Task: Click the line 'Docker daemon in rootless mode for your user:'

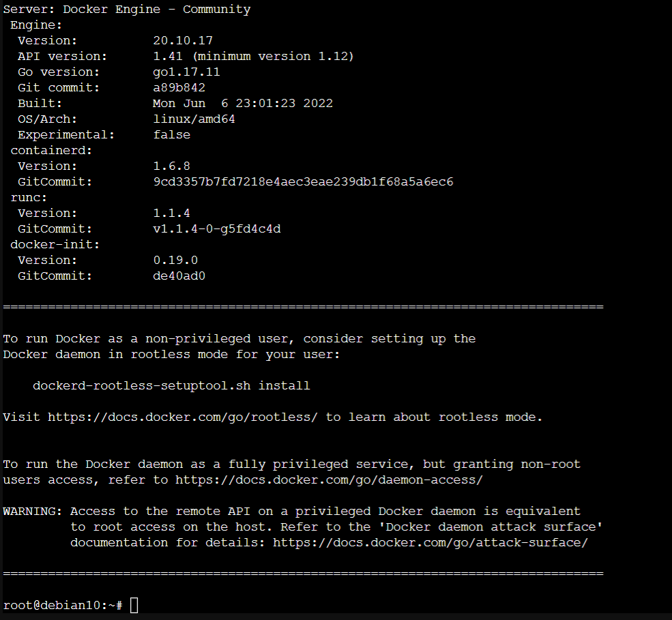Action: [171, 355]
